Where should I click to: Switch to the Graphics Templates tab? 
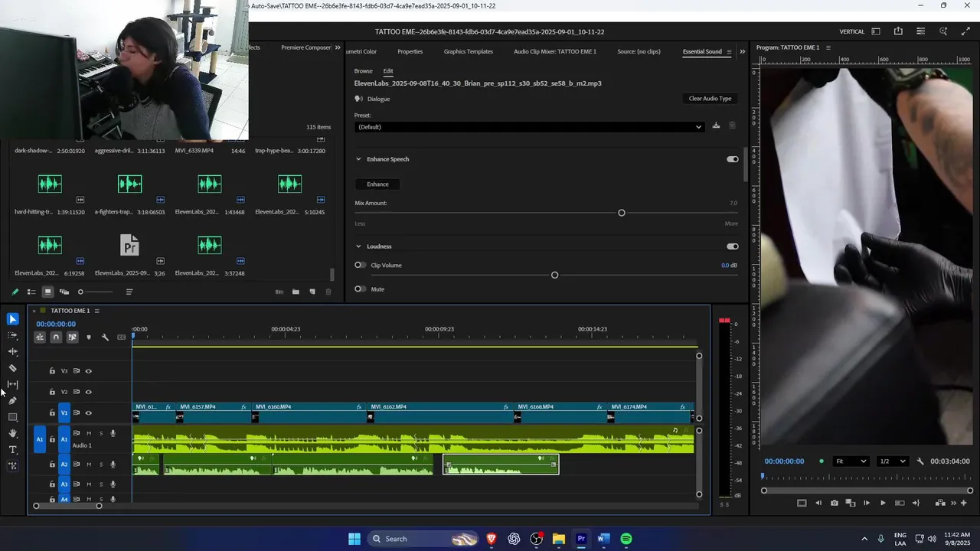(469, 51)
